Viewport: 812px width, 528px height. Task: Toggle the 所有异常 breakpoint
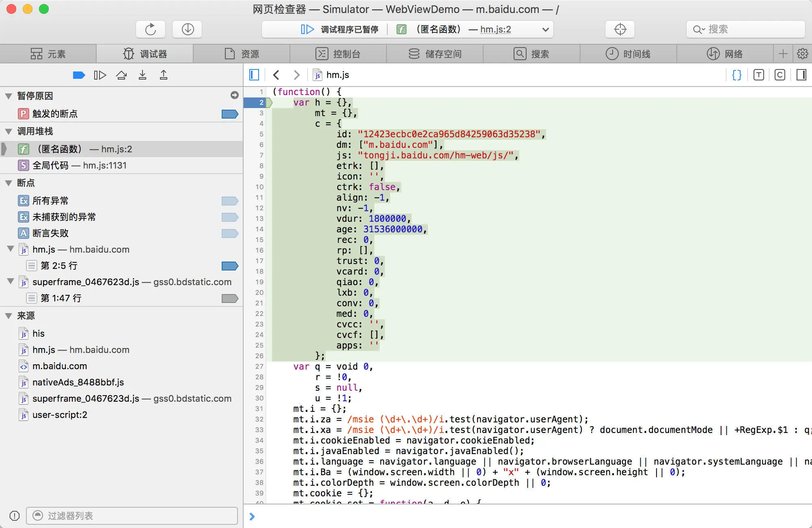click(x=230, y=201)
